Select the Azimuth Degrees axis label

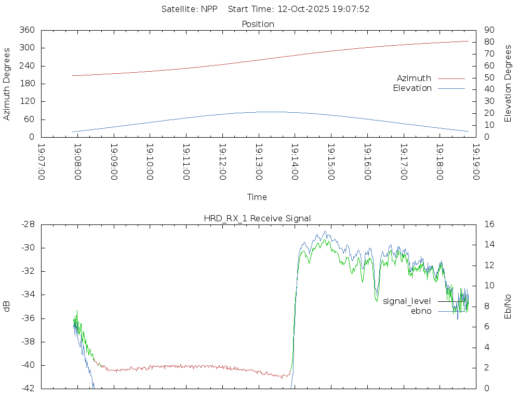coord(7,84)
